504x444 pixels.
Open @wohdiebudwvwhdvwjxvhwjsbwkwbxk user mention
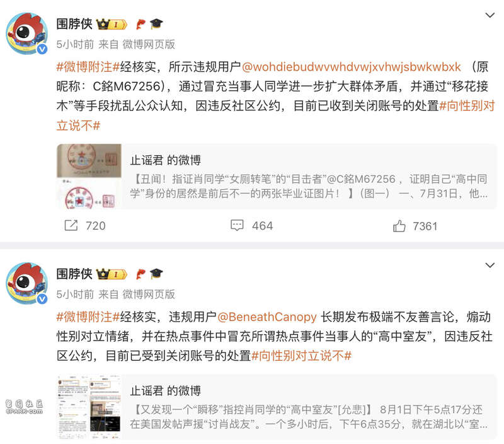(352, 67)
